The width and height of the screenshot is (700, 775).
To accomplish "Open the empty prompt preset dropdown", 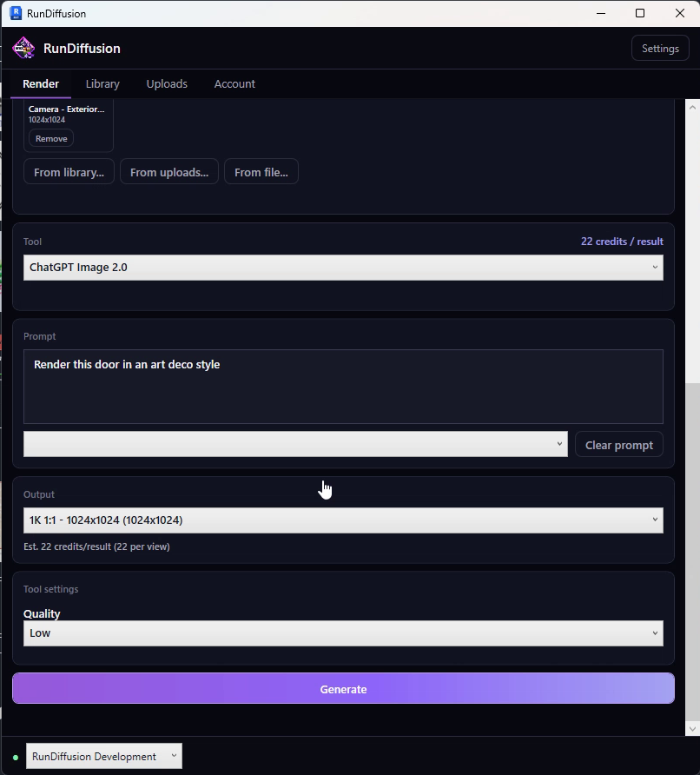I will coord(295,444).
